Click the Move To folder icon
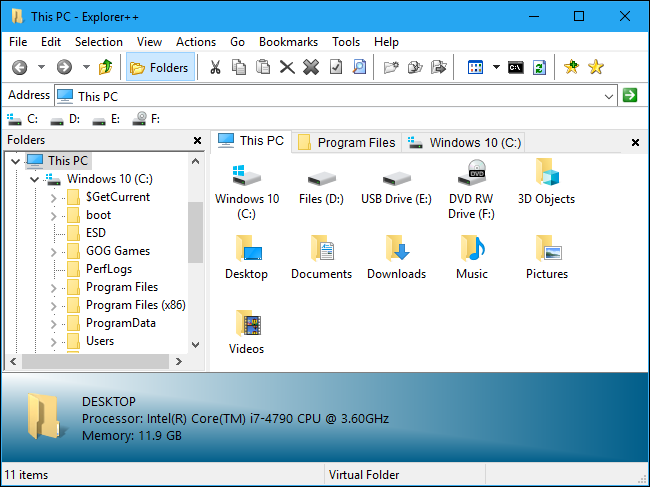The image size is (650, 487). [439, 67]
